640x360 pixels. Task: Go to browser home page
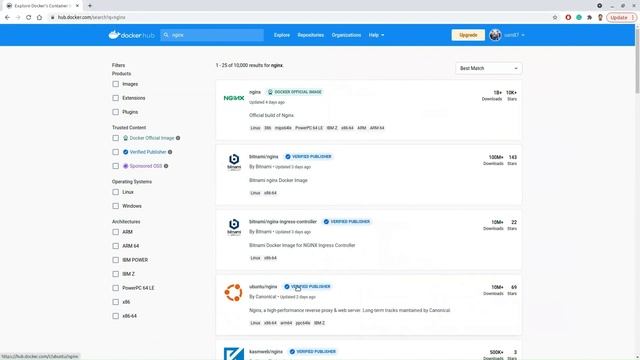pos(39,18)
